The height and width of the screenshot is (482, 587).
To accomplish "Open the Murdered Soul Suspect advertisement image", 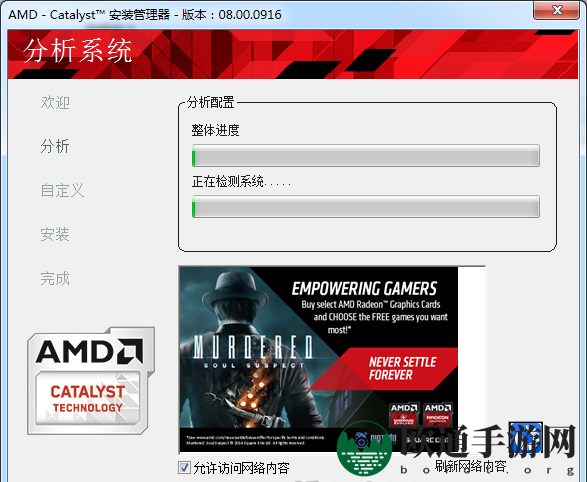I will (319, 360).
